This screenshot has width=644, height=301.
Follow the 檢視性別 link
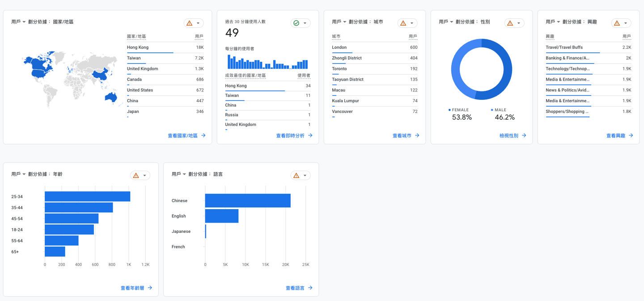pos(508,135)
